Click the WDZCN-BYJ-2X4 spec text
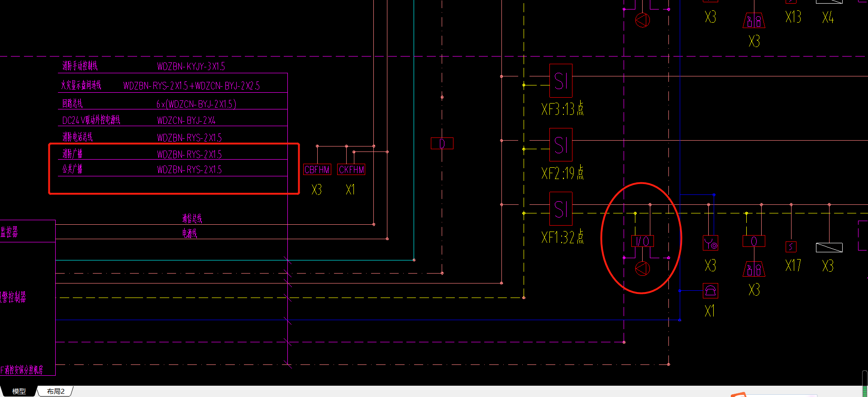This screenshot has width=868, height=397. click(186, 120)
